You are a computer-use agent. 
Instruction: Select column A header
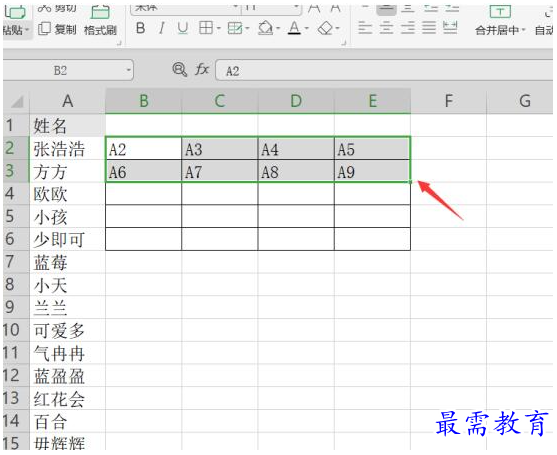67,101
